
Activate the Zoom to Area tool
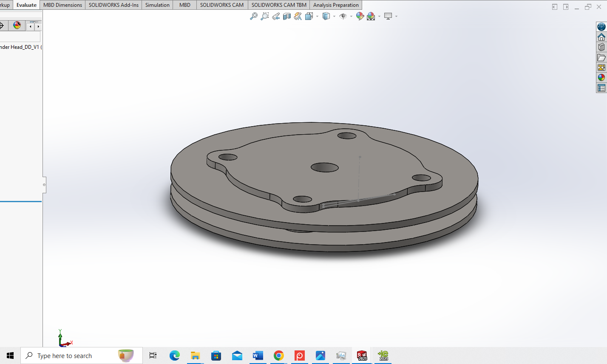[x=264, y=16]
